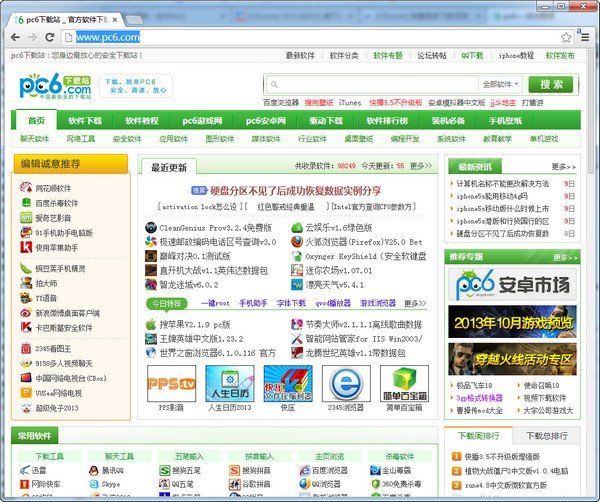600x502 pixels.
Task: Open the 2013年10月游戏预览 banner
Action: (x=512, y=322)
